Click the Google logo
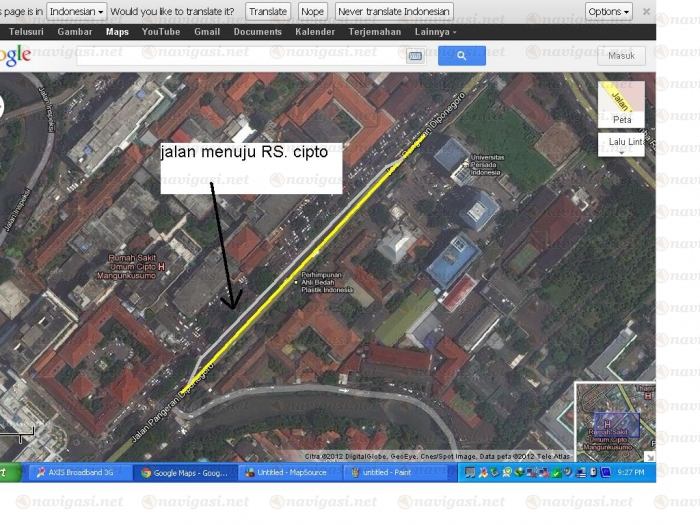This screenshot has height=525, width=700. (14, 56)
